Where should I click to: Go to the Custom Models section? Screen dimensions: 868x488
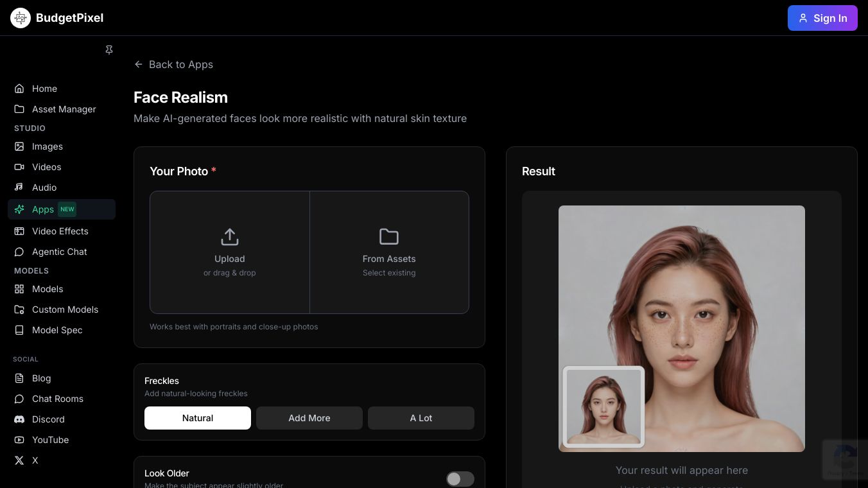[65, 309]
